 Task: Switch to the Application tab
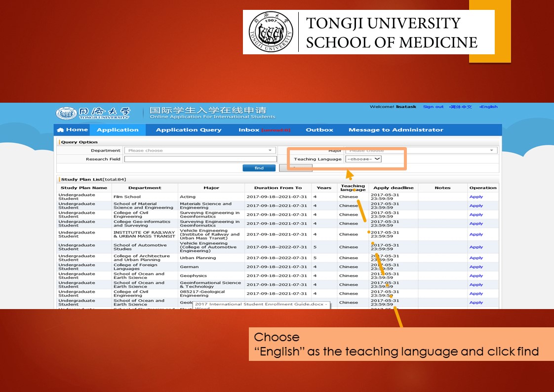(118, 130)
